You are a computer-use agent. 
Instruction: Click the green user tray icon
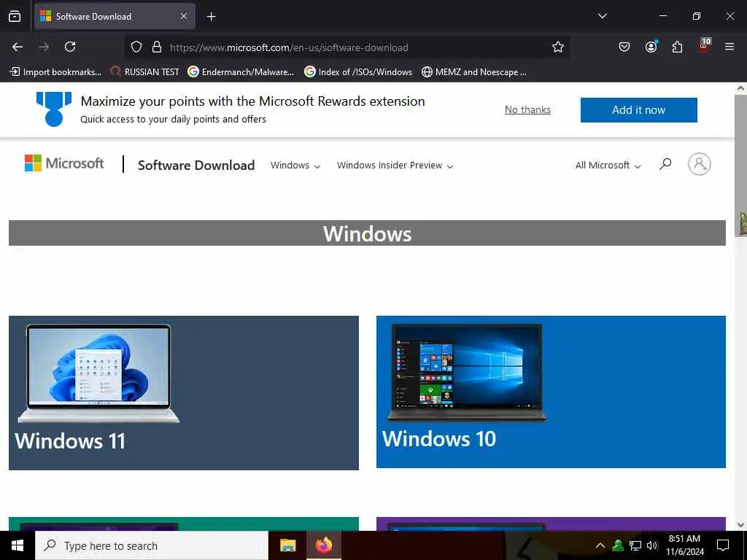(x=618, y=545)
